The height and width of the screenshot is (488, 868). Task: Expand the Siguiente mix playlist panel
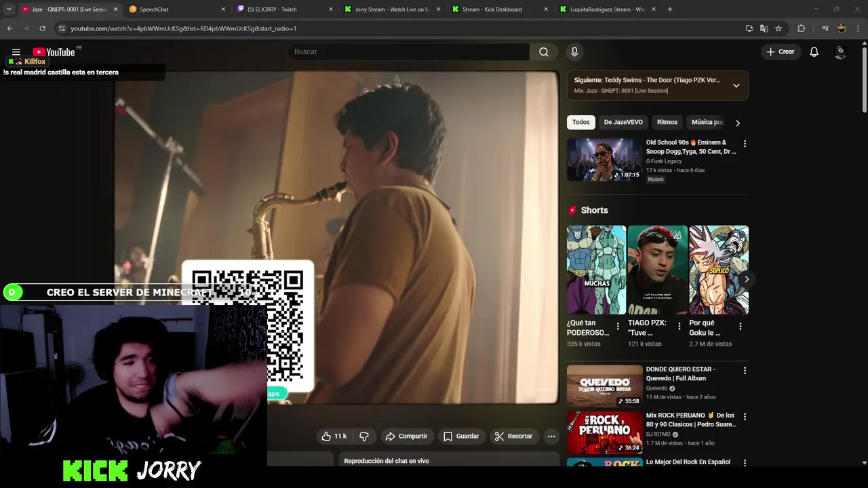pyautogui.click(x=736, y=85)
